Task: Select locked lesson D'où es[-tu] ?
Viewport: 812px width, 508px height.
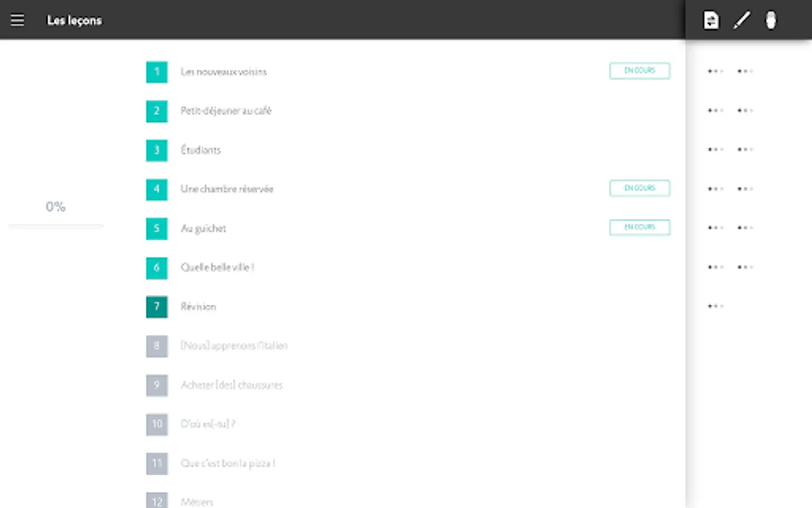Action: [208, 424]
